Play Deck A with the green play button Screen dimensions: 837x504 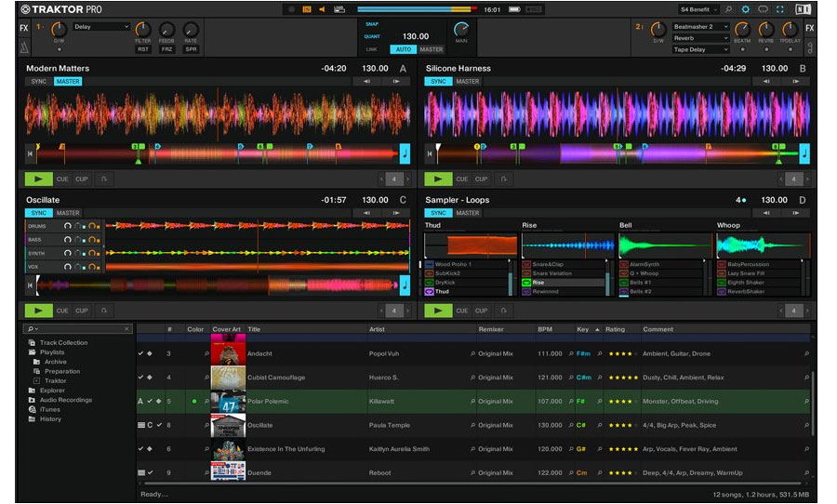(x=38, y=179)
